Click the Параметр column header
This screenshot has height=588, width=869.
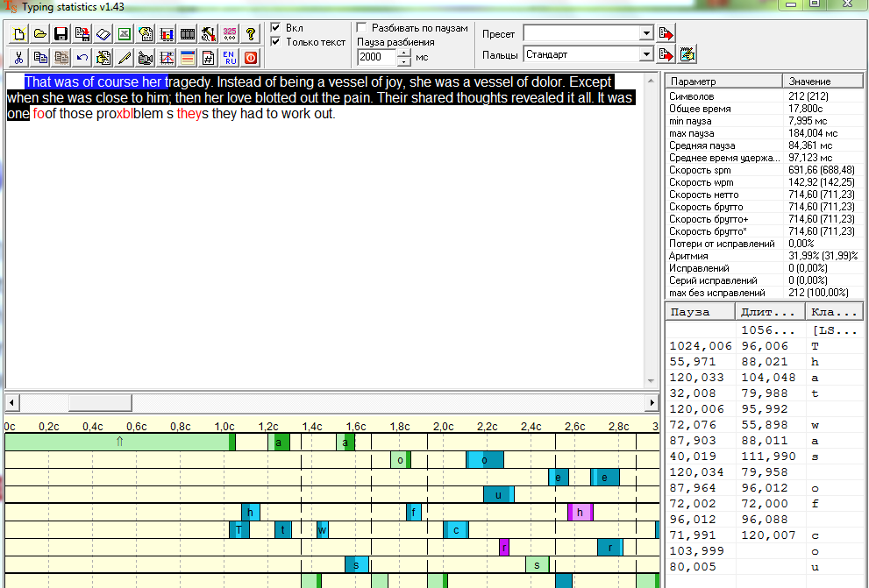click(723, 81)
